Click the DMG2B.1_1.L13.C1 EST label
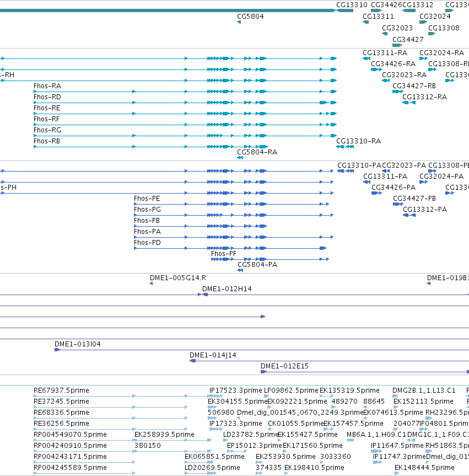Viewport: 469px width, 476px height. coord(424,391)
